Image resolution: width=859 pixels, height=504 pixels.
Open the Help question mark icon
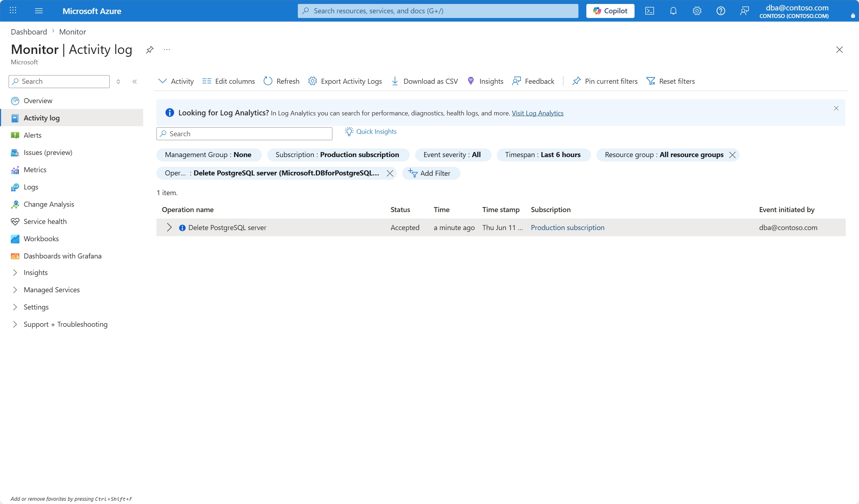721,11
